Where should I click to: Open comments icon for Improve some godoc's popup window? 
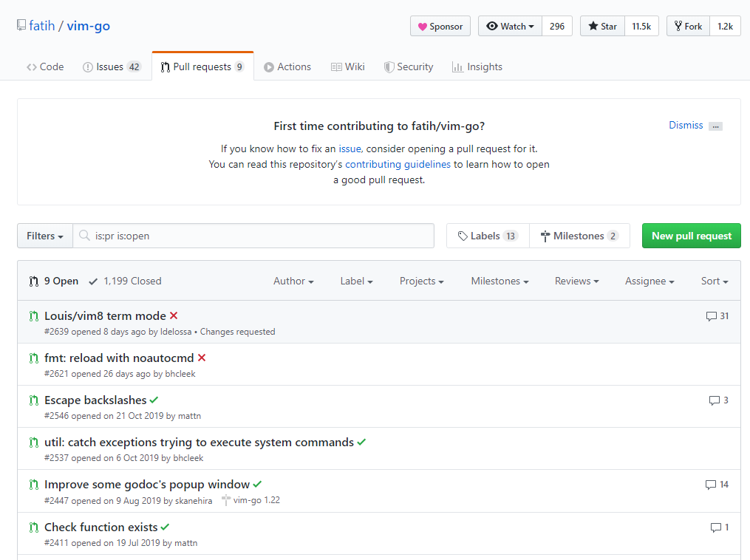coord(711,485)
